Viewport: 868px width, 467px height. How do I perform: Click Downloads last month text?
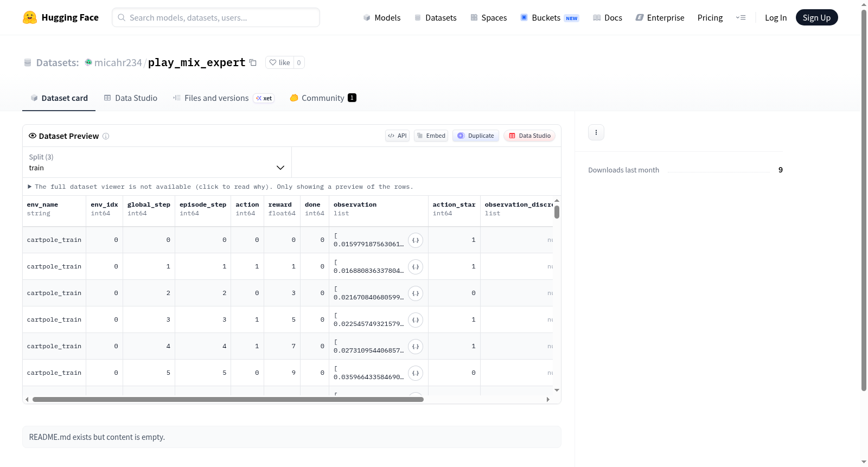point(623,170)
